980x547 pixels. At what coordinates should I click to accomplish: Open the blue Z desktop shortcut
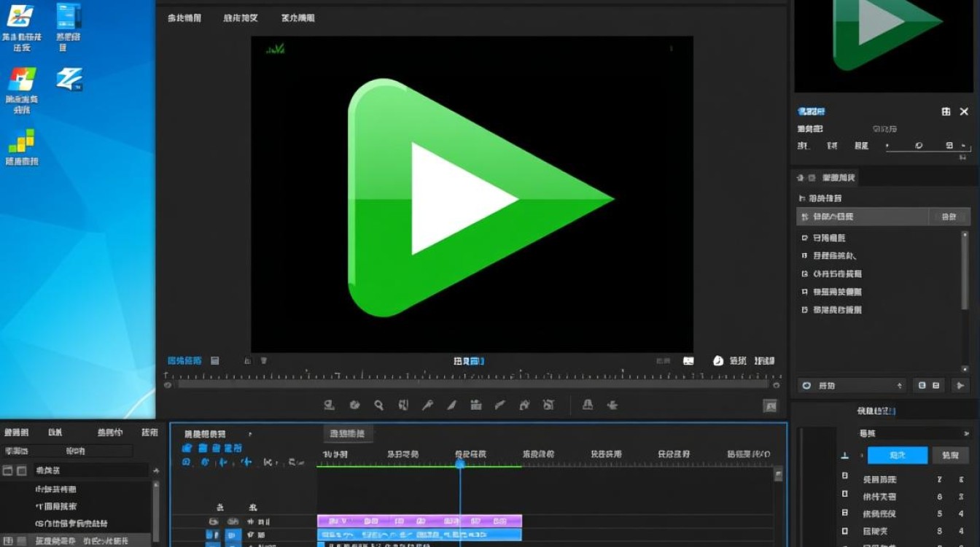point(69,79)
